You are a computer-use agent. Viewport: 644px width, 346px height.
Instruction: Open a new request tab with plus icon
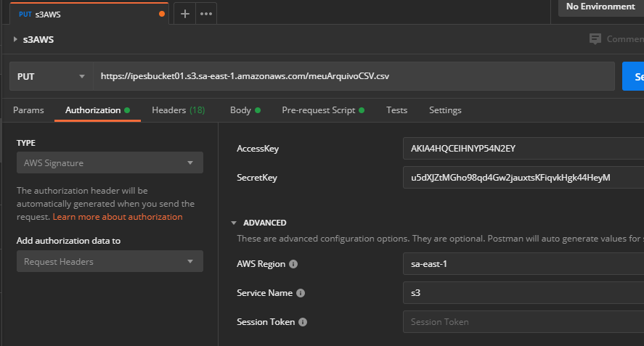pyautogui.click(x=185, y=14)
